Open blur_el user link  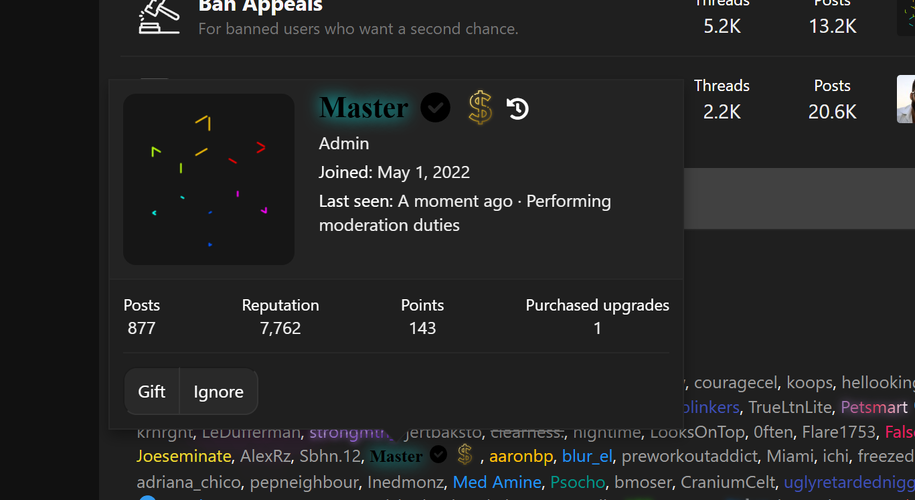(x=587, y=456)
